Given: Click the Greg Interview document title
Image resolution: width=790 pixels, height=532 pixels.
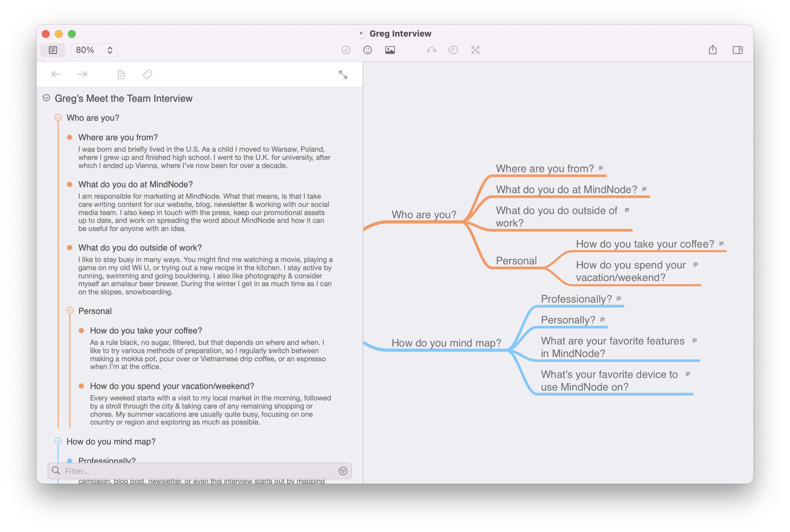Looking at the screenshot, I should pos(400,34).
